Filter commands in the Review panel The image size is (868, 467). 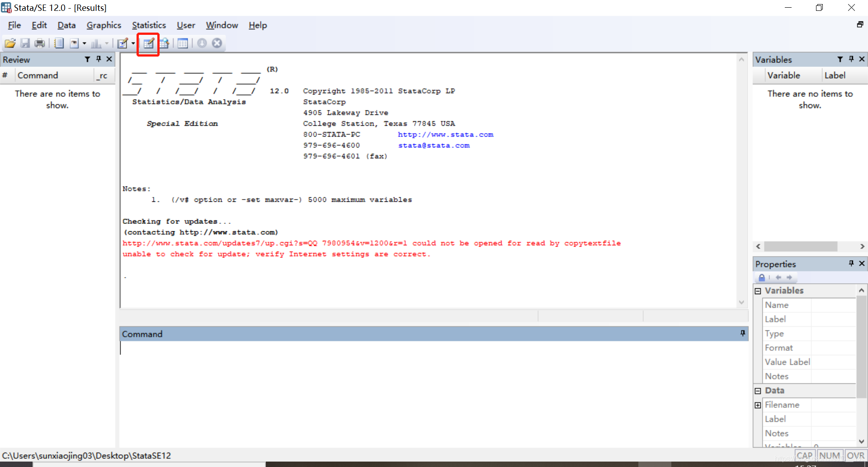87,59
